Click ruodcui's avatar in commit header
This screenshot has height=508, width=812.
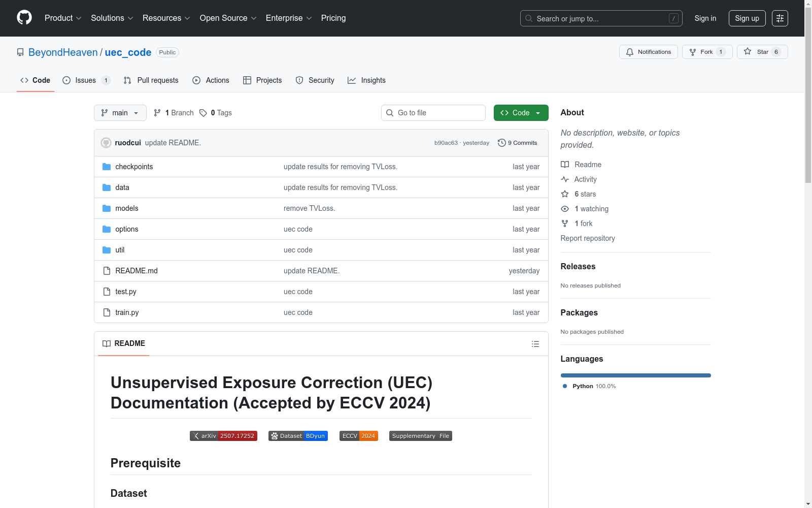pos(106,143)
